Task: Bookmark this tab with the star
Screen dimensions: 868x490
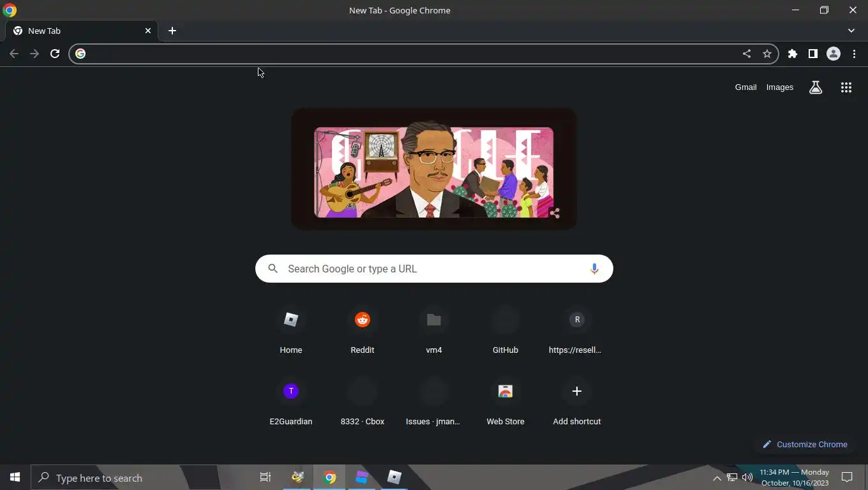Action: pyautogui.click(x=767, y=54)
